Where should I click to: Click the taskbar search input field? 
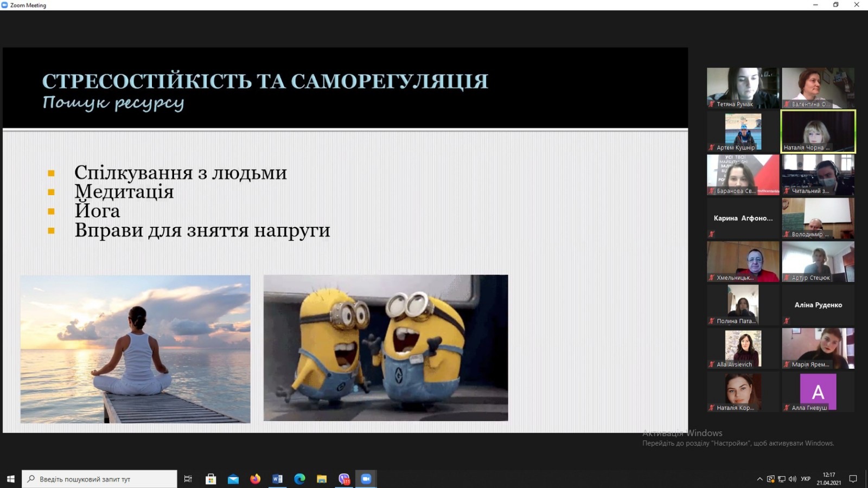click(x=103, y=479)
